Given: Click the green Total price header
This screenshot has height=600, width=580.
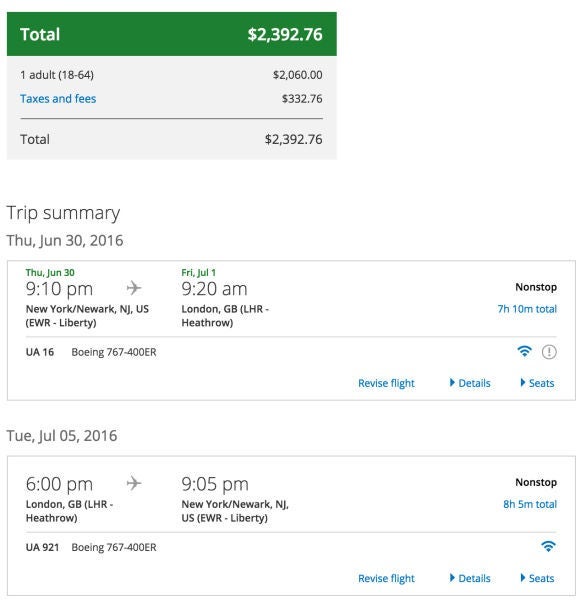Looking at the screenshot, I should (172, 34).
